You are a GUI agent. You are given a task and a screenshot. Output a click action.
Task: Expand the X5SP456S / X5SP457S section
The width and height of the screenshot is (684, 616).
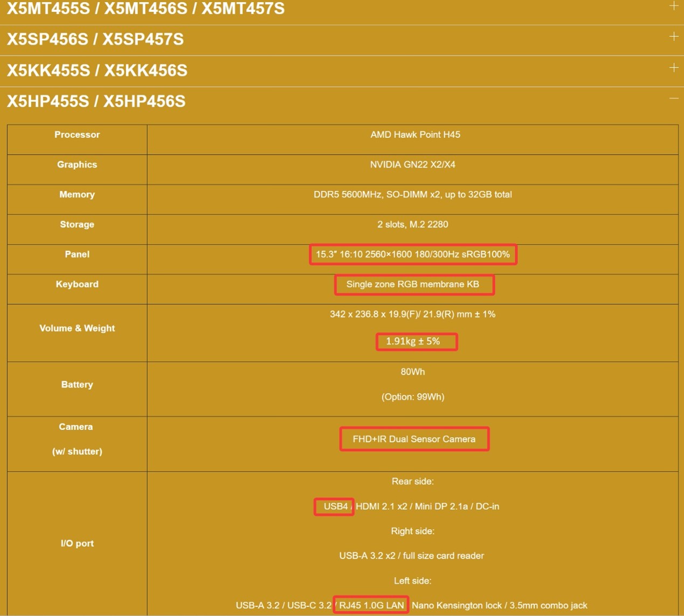(x=342, y=40)
